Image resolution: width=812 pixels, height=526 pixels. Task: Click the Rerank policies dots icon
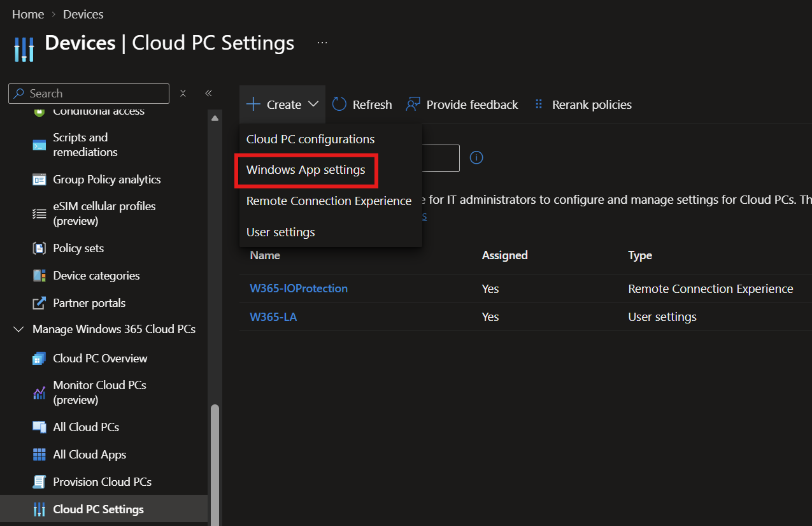tap(539, 104)
